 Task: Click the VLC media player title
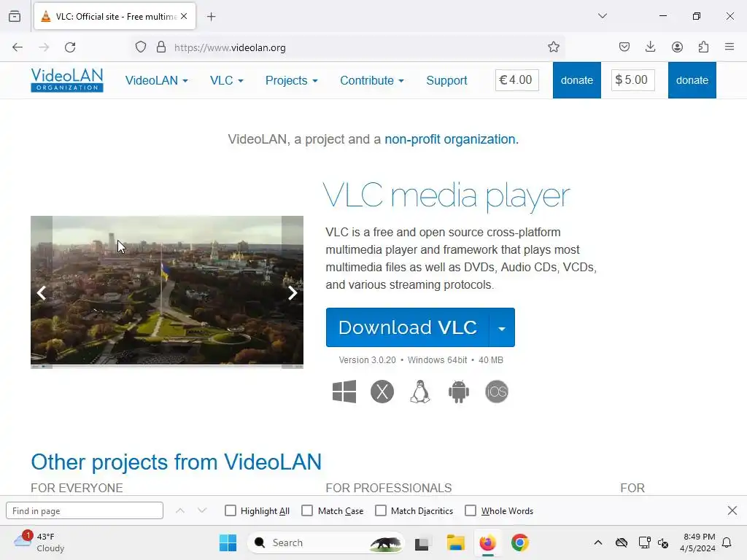click(x=446, y=195)
